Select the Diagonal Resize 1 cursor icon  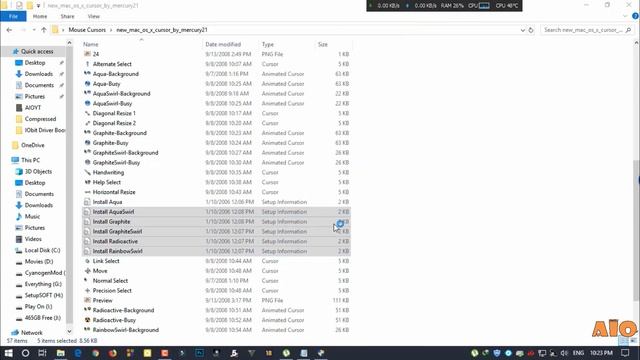[x=87, y=113]
